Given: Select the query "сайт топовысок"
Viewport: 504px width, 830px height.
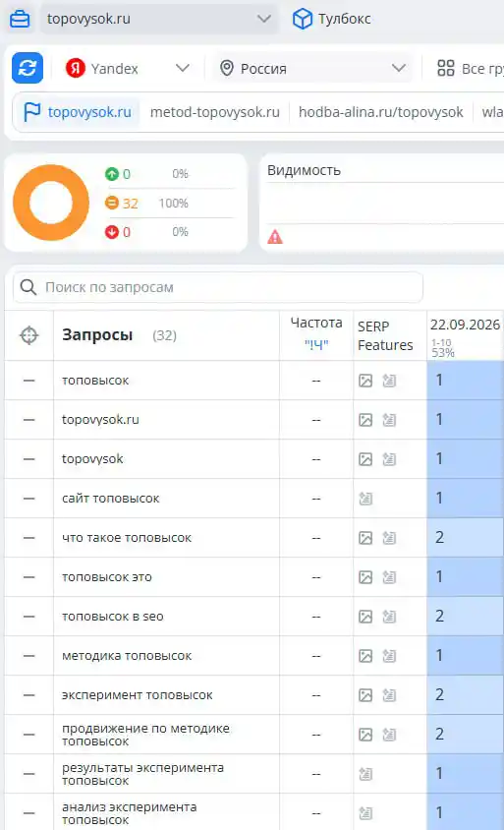Looking at the screenshot, I should (111, 499).
